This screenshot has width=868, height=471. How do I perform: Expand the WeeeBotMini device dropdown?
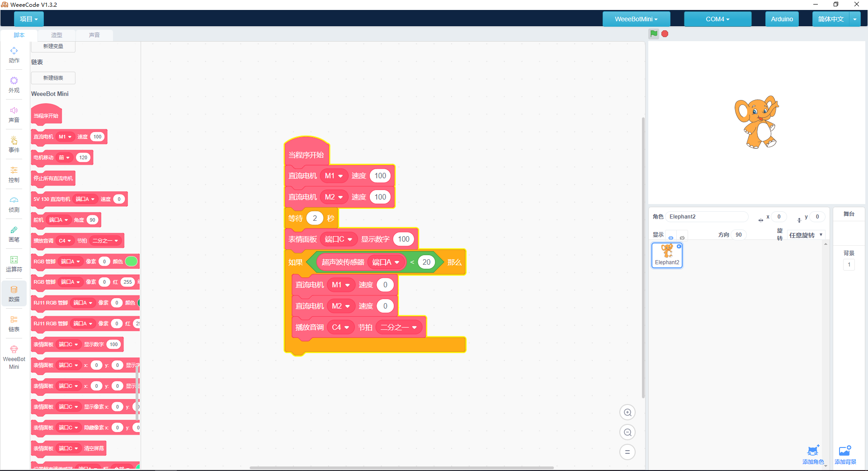tap(636, 19)
